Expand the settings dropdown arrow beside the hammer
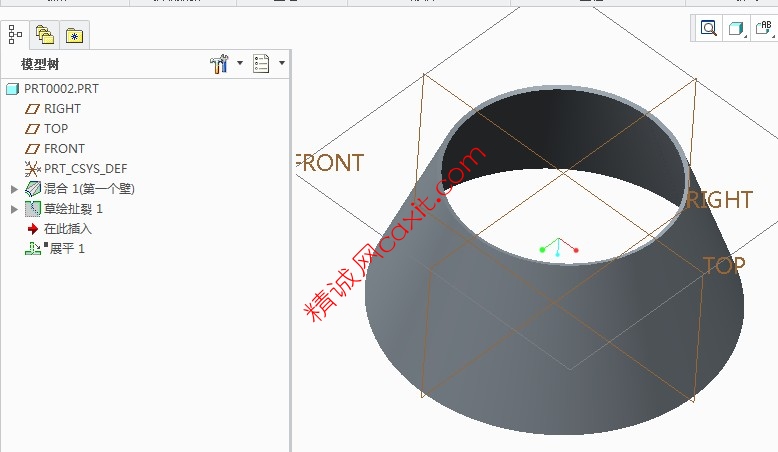Image resolution: width=778 pixels, height=452 pixels. pyautogui.click(x=240, y=63)
